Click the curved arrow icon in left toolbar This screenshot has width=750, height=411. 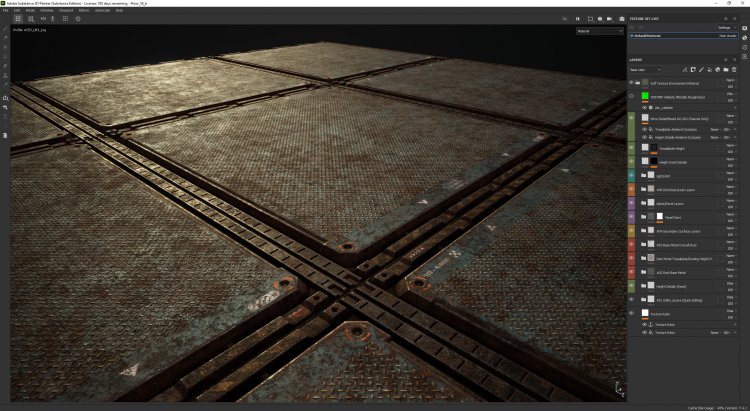pos(5,107)
